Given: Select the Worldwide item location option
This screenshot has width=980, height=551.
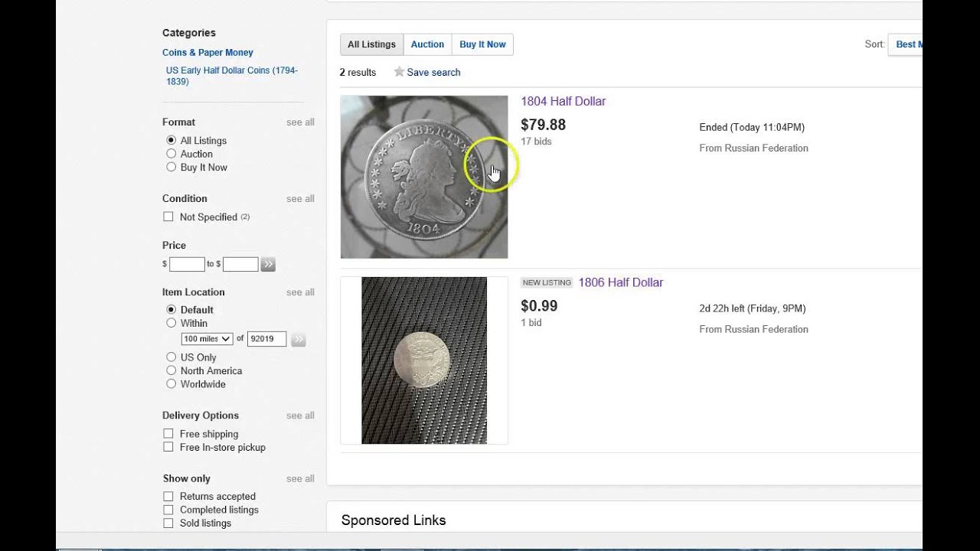Looking at the screenshot, I should 171,384.
